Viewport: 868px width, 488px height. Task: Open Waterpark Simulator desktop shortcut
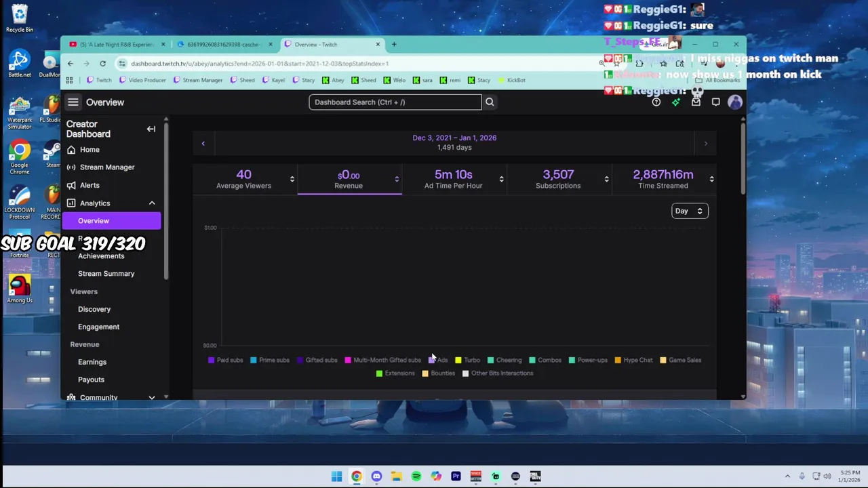(20, 113)
